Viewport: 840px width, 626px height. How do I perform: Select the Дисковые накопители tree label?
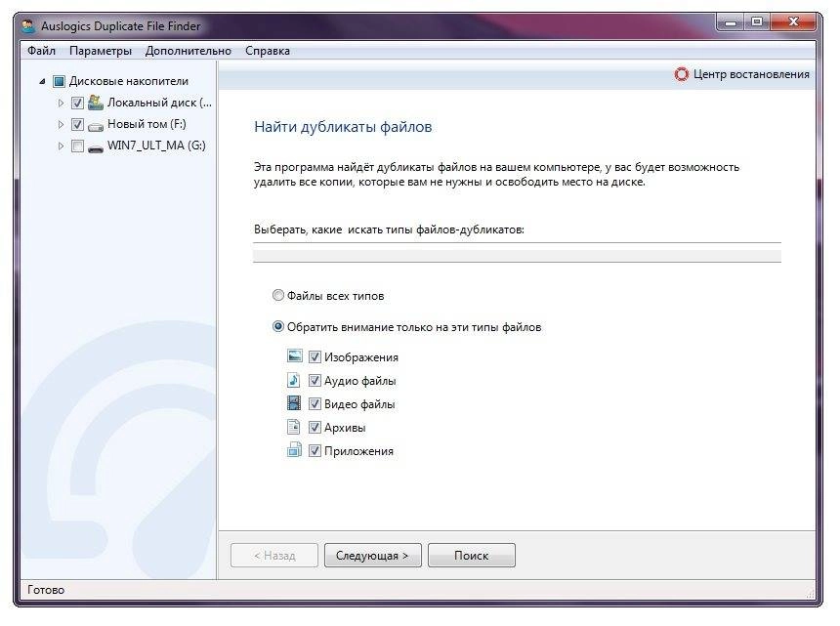coord(129,81)
